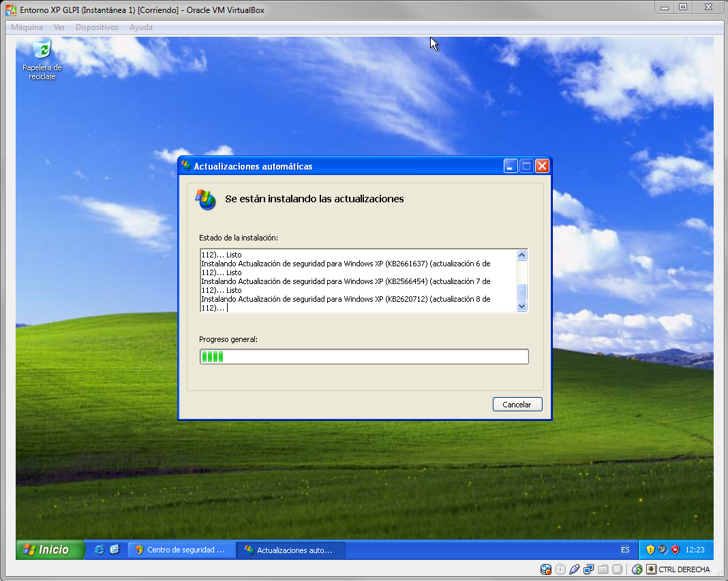Click the VirtualBox hard disk activity indicator
Image resolution: width=728 pixels, height=581 pixels.
[545, 569]
